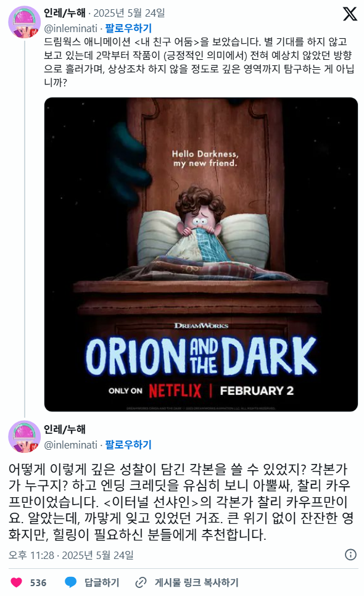Click the info circle icon

[350, 555]
